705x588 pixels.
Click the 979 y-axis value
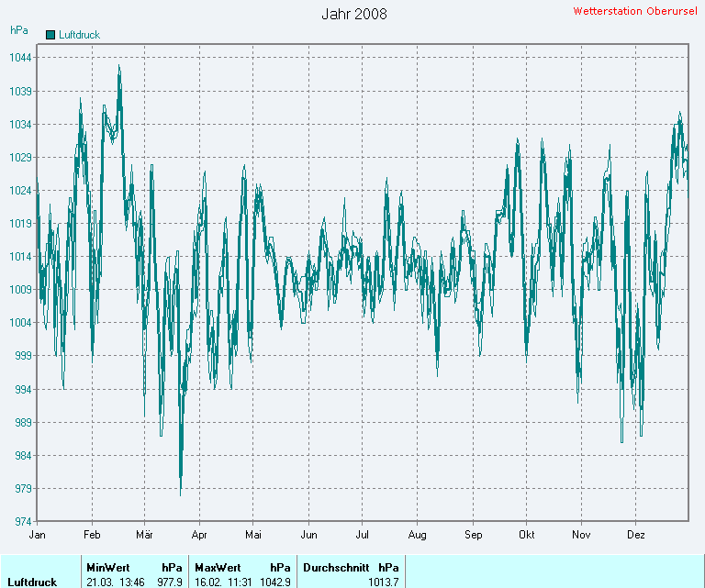tap(23, 489)
